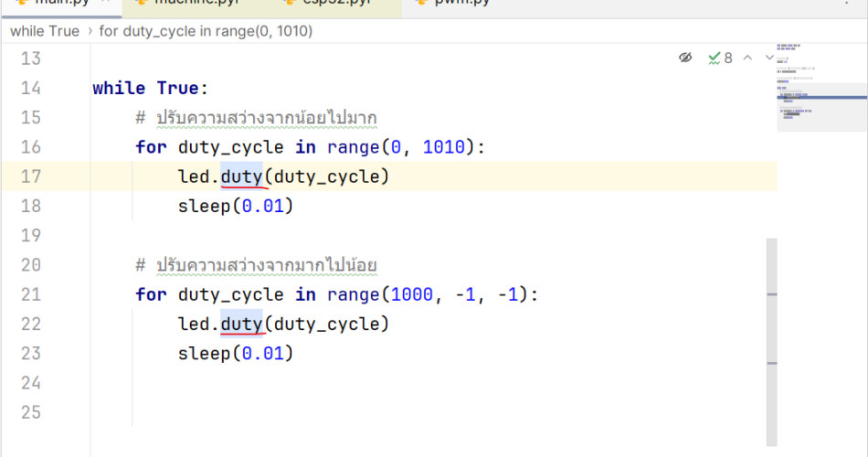Image resolution: width=868 pixels, height=457 pixels.
Task: Open the pwm.py editor tab
Action: [452, 3]
